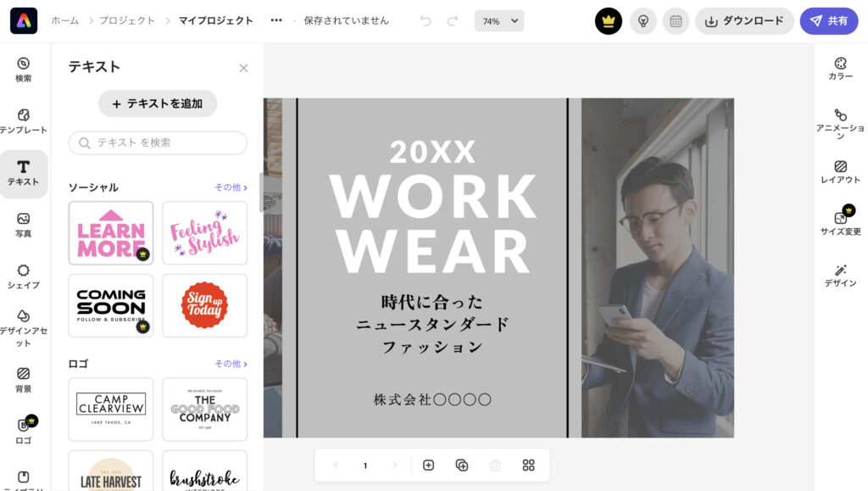This screenshot has width=868, height=491.
Task: Click the 共有 share button
Action: [x=829, y=21]
